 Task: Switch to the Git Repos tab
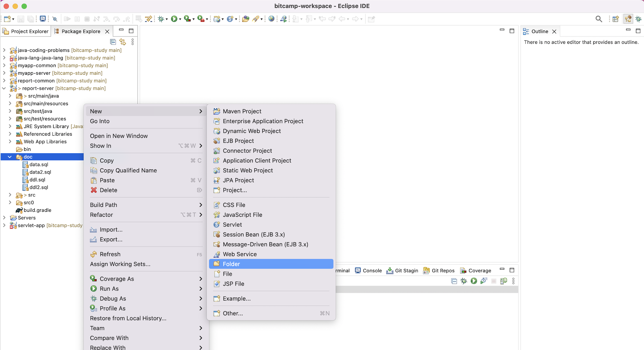coord(439,270)
